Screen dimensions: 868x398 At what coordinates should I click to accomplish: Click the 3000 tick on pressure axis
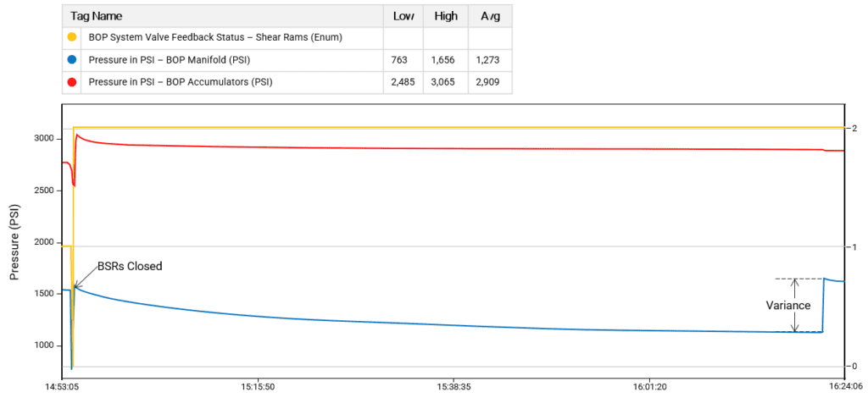pos(42,139)
